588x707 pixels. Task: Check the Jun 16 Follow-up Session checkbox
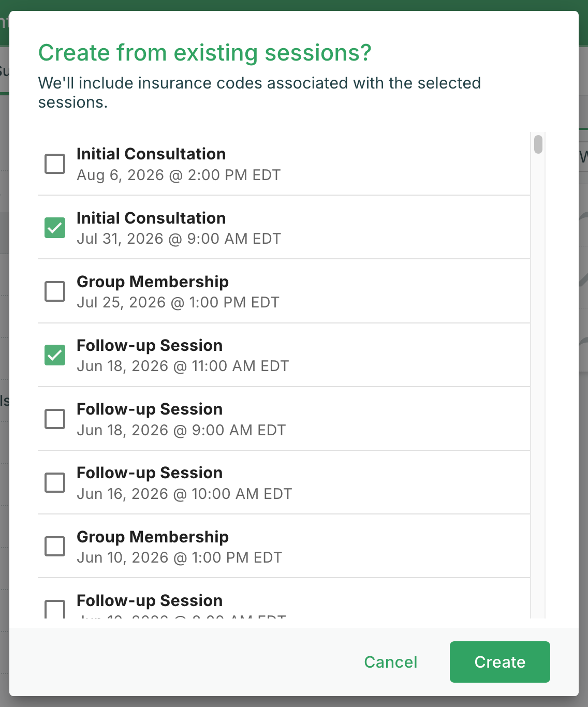(x=55, y=482)
